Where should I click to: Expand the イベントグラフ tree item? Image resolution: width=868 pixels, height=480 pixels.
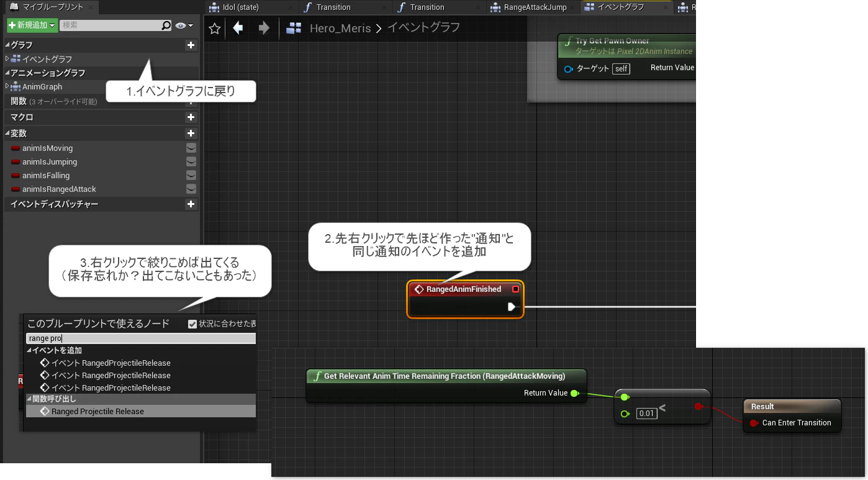pyautogui.click(x=7, y=59)
